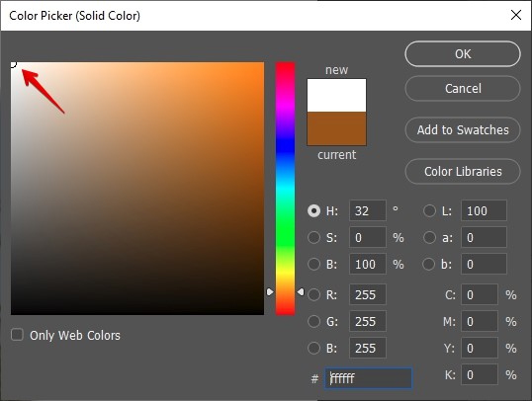Screen dimensions: 532x401
Task: Click the C cyan percentage field
Action: (x=480, y=294)
